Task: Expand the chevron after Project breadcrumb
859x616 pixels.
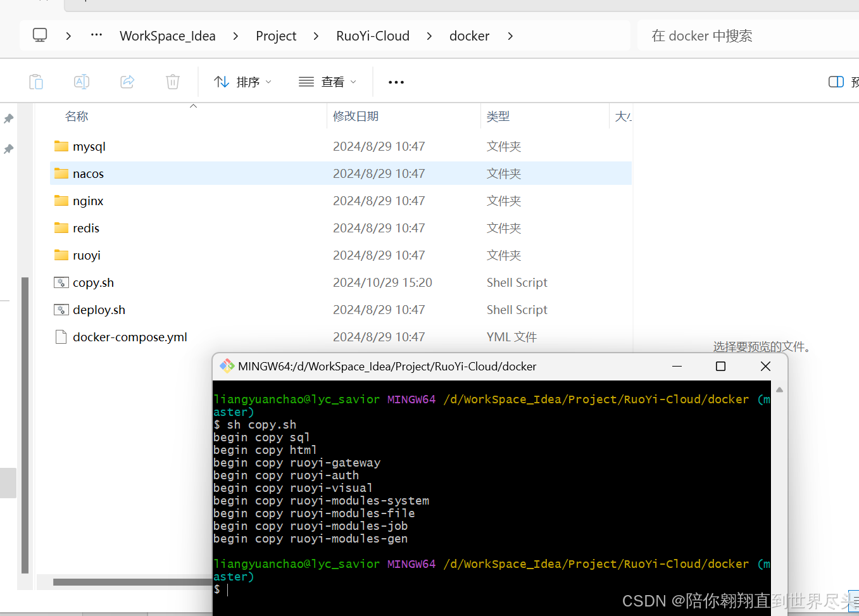Action: (316, 36)
